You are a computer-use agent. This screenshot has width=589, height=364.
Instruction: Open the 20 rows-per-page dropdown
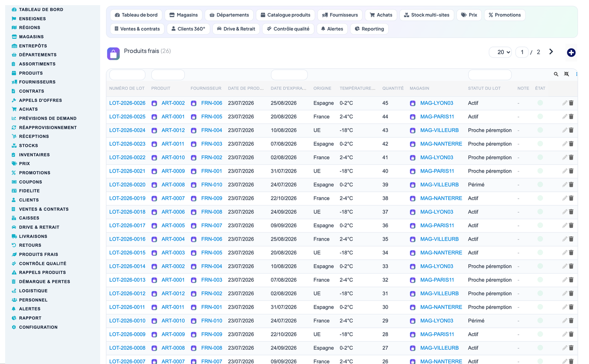(501, 52)
